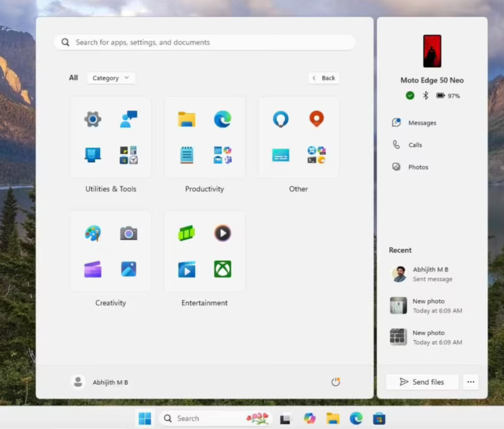
Task: Launch Microsoft Edge in Productivity group
Action: click(x=223, y=119)
